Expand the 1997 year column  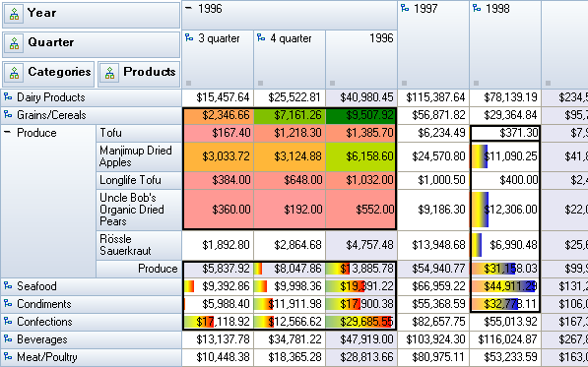tap(405, 8)
